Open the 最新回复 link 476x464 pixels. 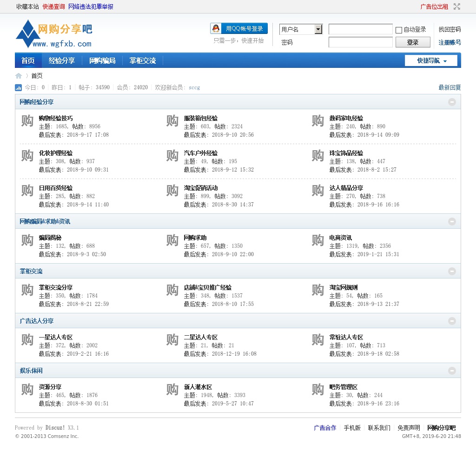(450, 88)
